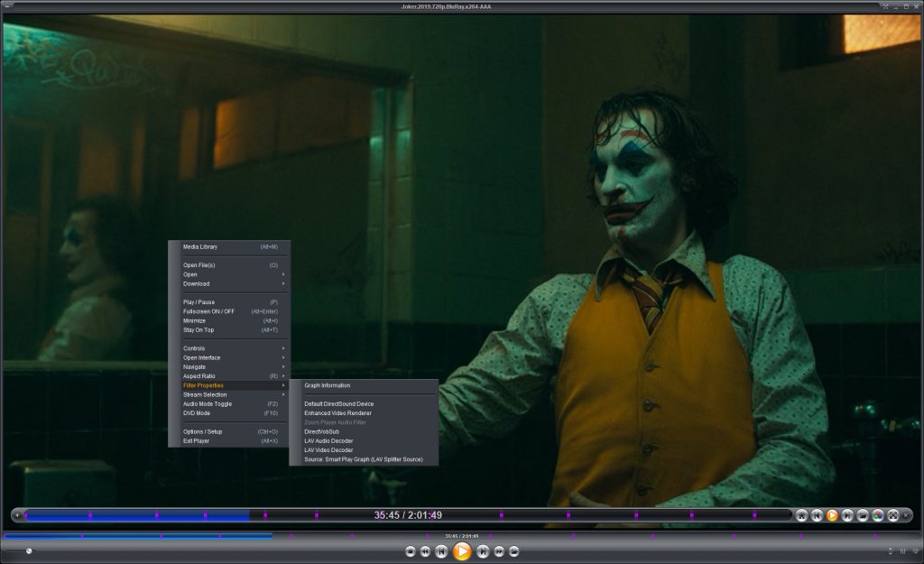This screenshot has height=564, width=924.
Task: Adjust the volume slider knob at bottom left
Action: pyautogui.click(x=29, y=551)
